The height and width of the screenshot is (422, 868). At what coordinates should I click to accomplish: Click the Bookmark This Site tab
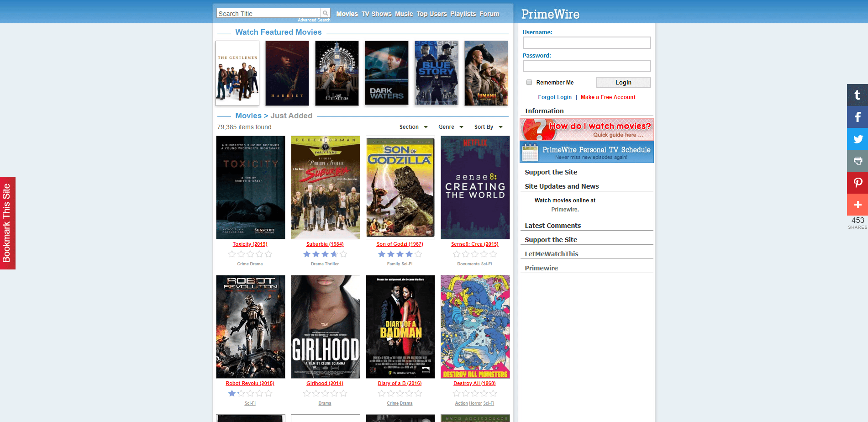(x=7, y=223)
